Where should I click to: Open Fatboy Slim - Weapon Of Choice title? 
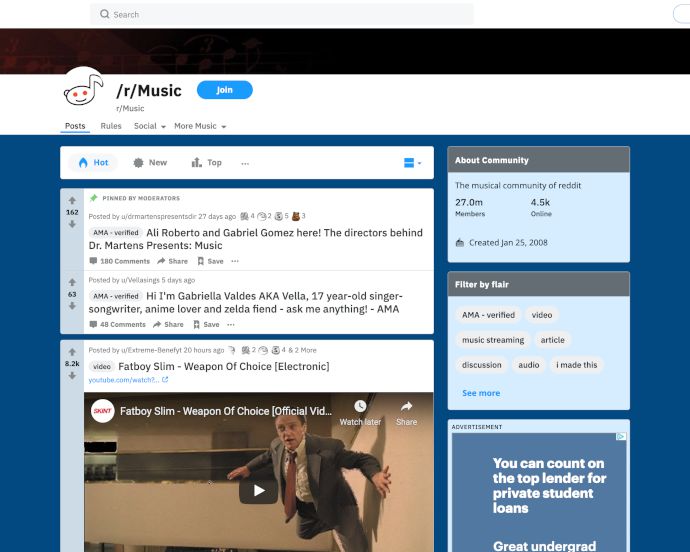point(224,366)
